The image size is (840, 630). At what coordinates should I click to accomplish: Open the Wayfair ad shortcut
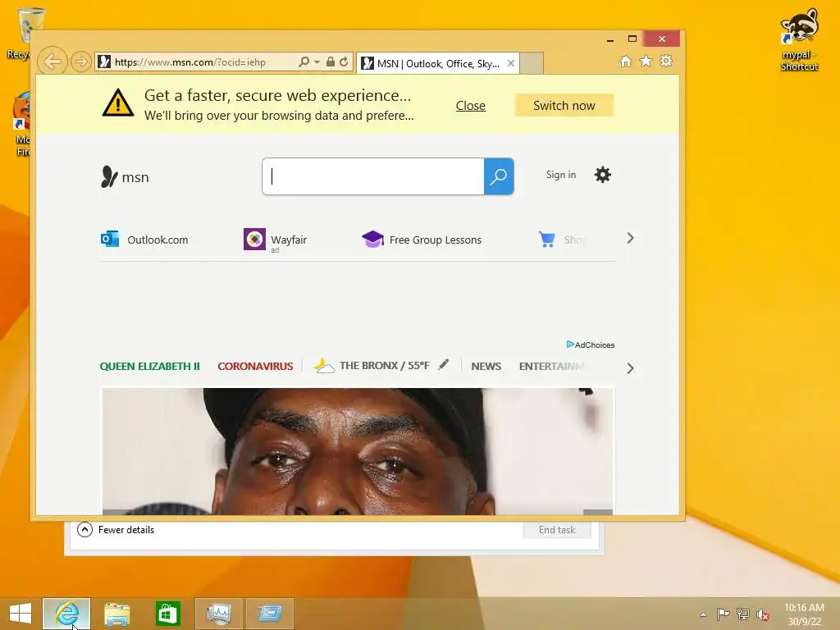(x=276, y=240)
